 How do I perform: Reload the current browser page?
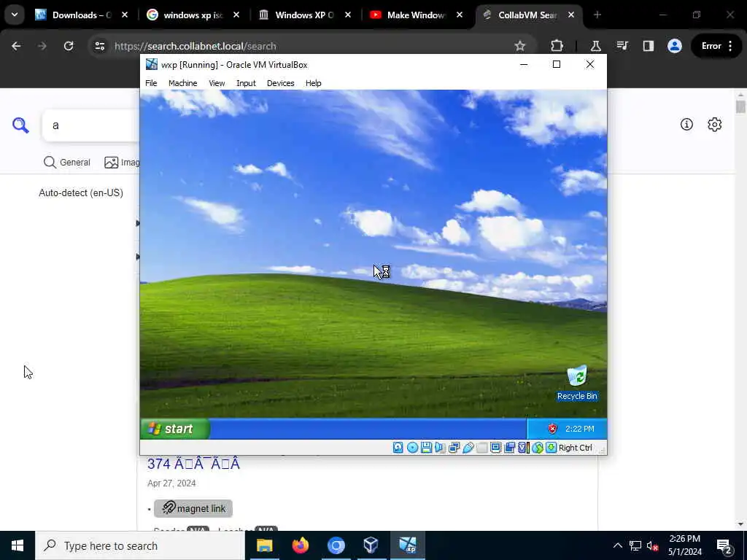pyautogui.click(x=69, y=46)
